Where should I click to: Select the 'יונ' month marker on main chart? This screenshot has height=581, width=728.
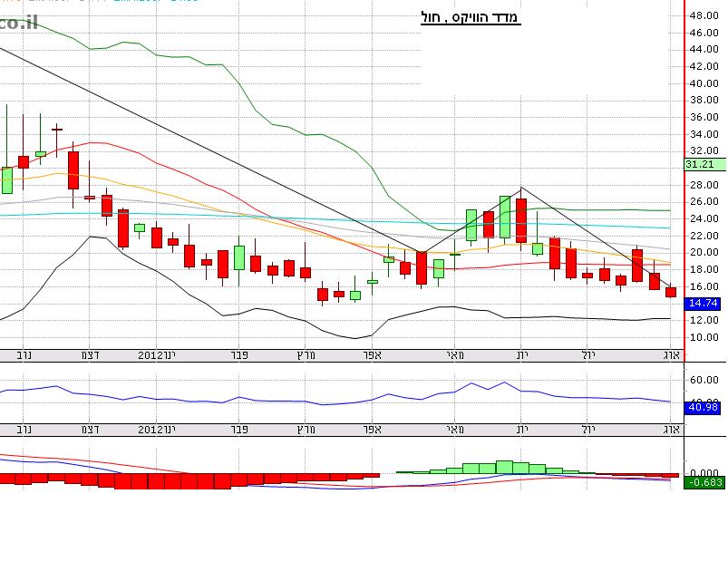(522, 354)
